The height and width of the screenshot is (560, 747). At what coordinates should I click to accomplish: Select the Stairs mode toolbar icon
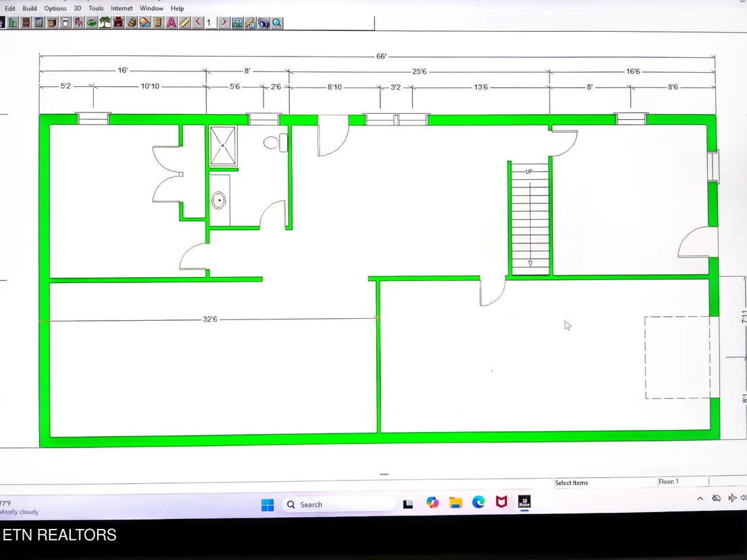[x=132, y=22]
